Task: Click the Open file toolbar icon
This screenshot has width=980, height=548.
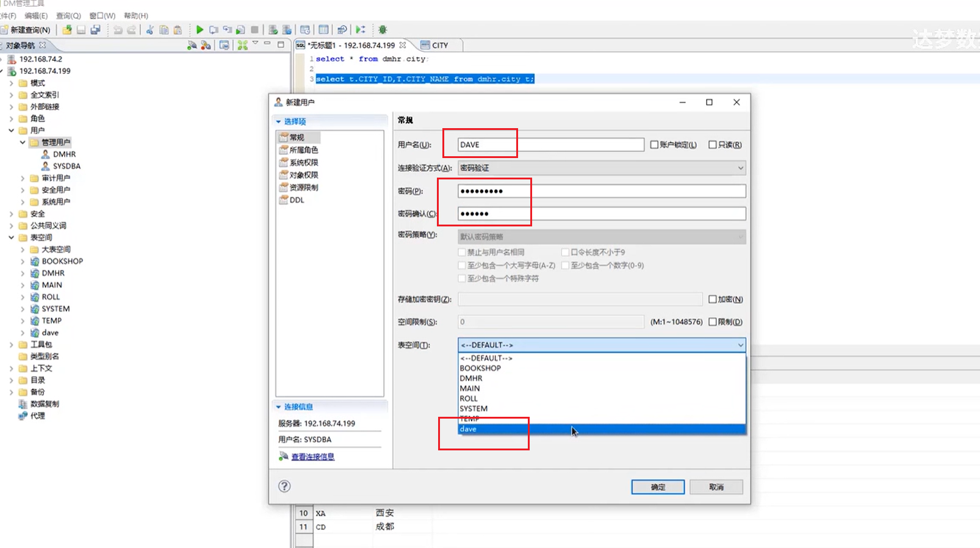Action: click(x=67, y=29)
